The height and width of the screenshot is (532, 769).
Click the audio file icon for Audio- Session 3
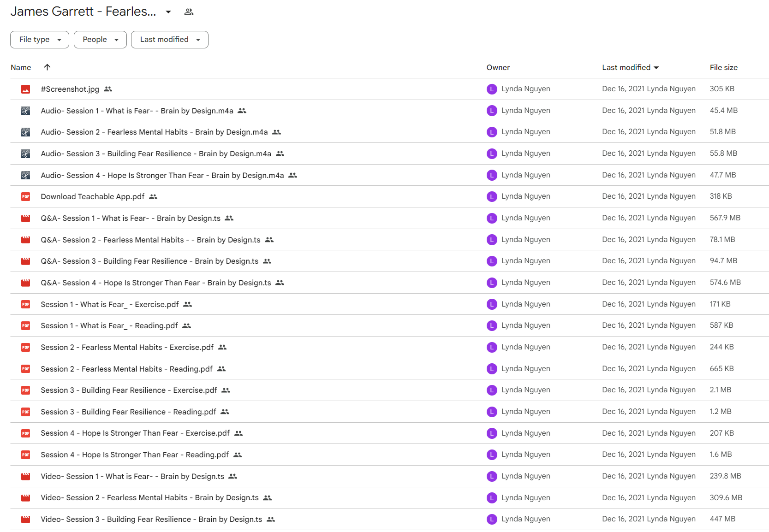[x=26, y=154]
